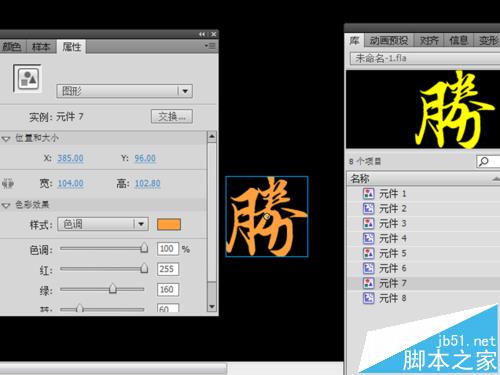This screenshot has height=375, width=500.
Task: Click the blue slider handle
Action: (x=79, y=308)
